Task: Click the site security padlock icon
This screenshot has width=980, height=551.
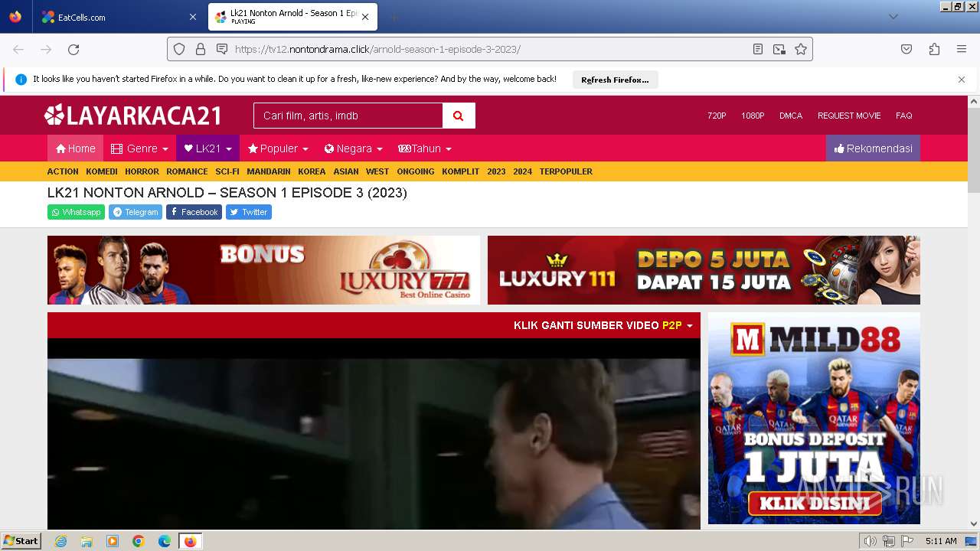Action: pyautogui.click(x=201, y=49)
